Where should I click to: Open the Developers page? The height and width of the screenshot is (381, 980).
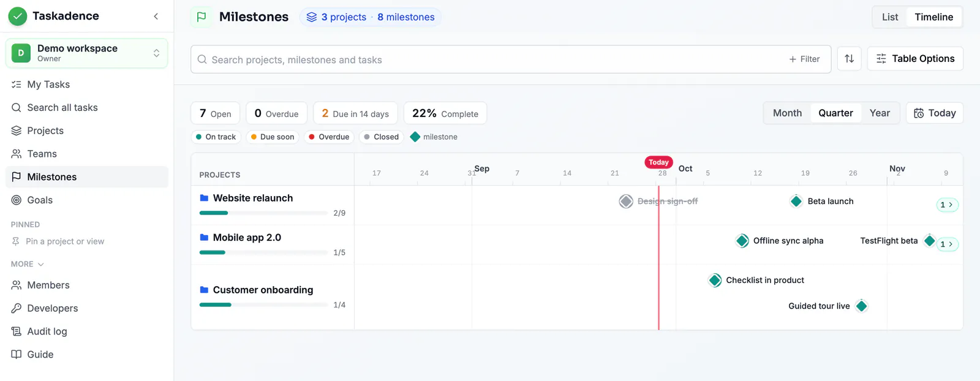[86, 308]
